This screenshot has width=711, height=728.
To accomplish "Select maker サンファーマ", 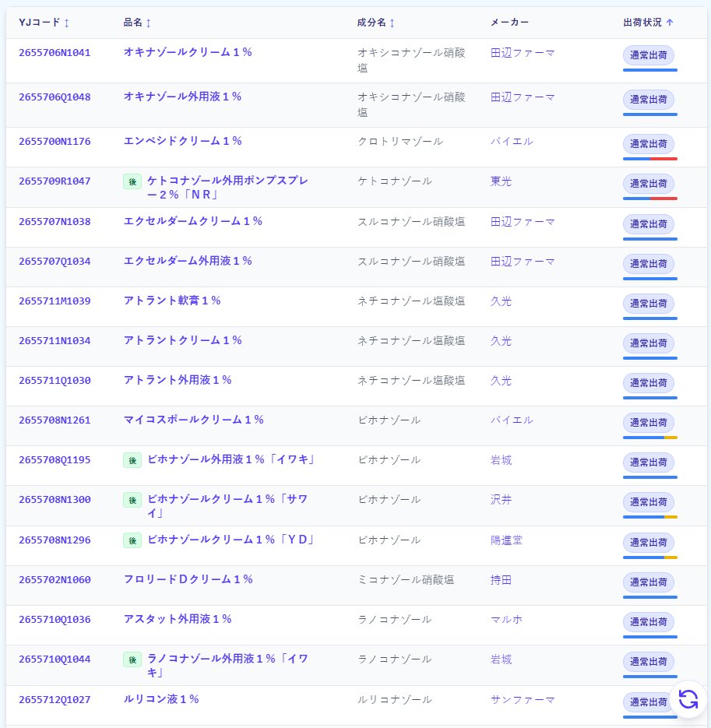I will pyautogui.click(x=523, y=700).
